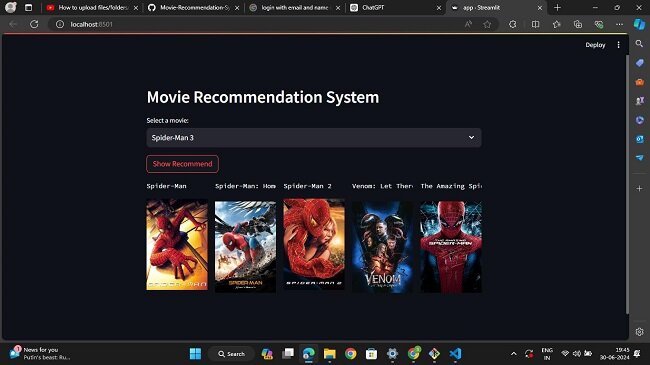Open the Spider-Man 2 poster
Viewport: 650px width, 365px height.
pyautogui.click(x=314, y=245)
